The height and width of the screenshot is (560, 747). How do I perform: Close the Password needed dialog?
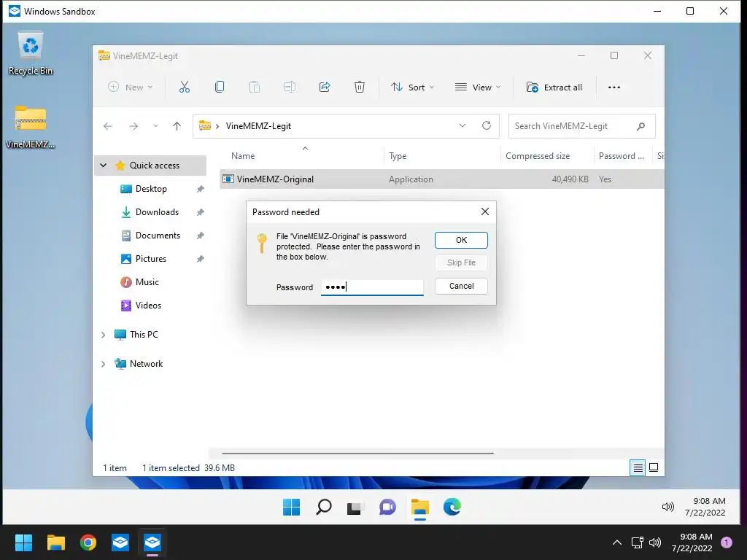(485, 211)
